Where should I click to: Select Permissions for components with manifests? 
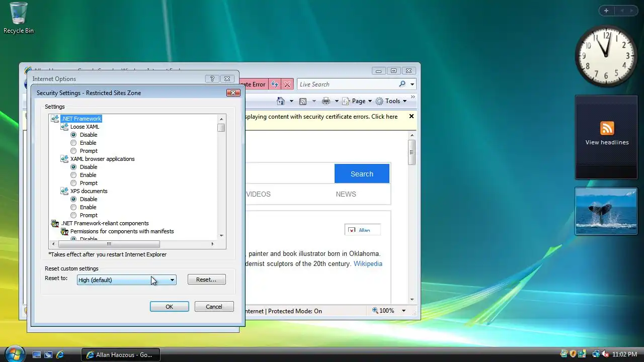[x=122, y=231]
